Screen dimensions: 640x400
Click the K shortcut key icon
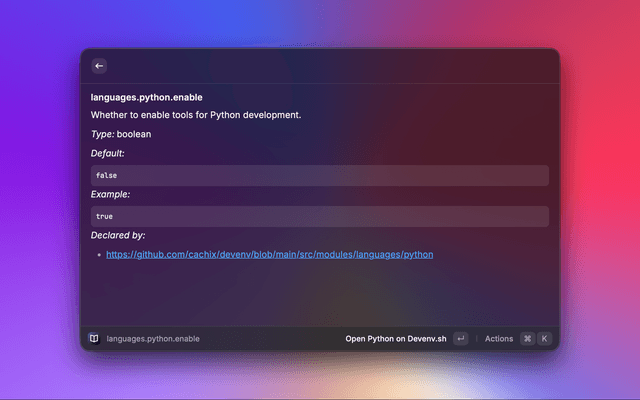(544, 339)
